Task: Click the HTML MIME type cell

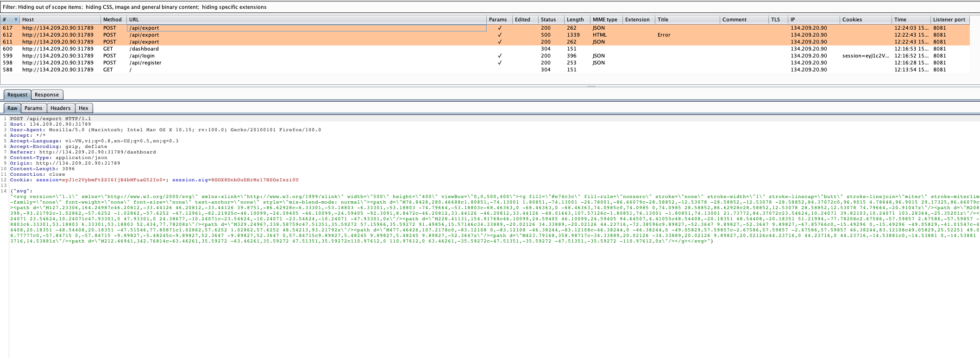Action: tap(599, 35)
